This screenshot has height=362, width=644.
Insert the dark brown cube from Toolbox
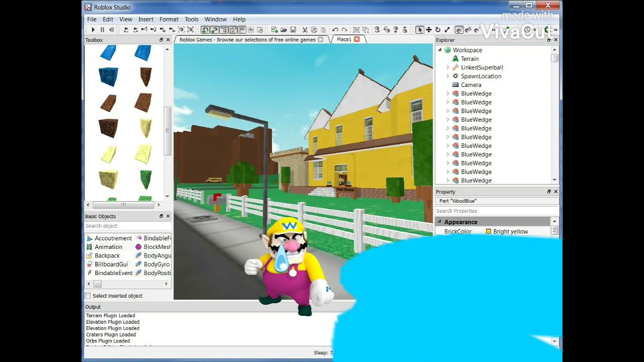click(108, 128)
